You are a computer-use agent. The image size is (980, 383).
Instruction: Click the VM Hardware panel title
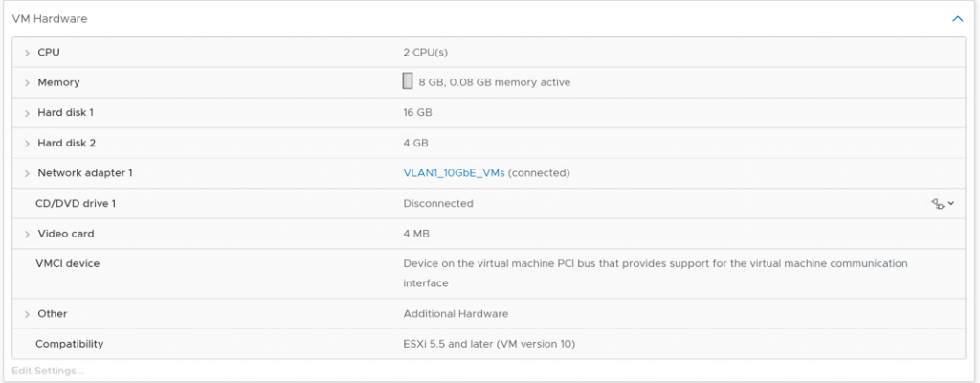[x=51, y=18]
